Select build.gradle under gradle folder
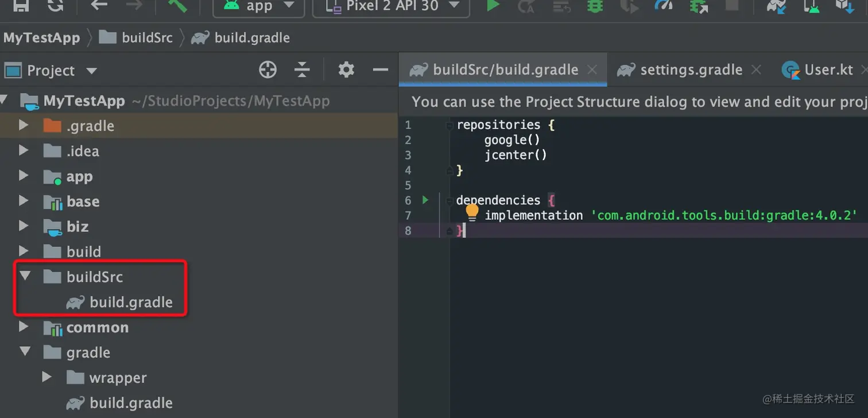 (199, 403)
